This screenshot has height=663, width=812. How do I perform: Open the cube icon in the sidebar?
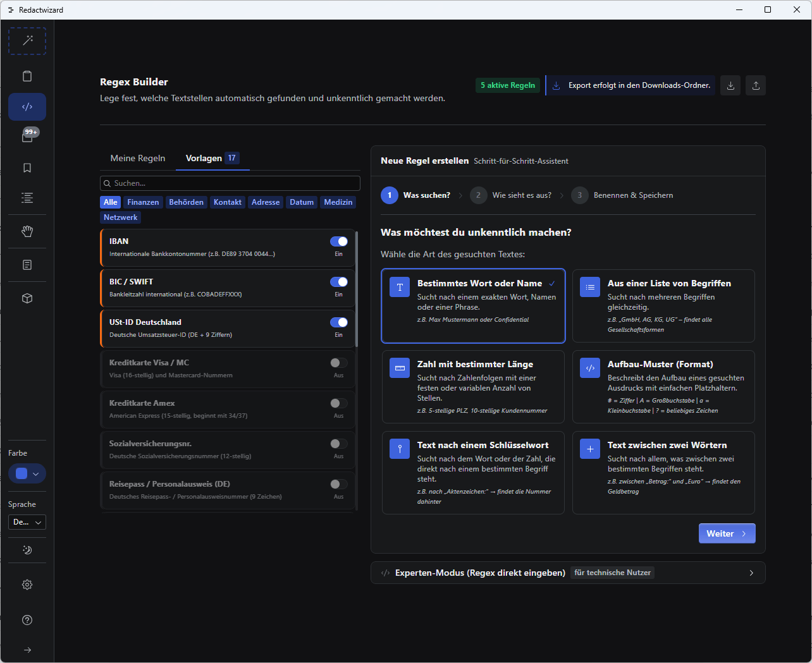pyautogui.click(x=27, y=298)
